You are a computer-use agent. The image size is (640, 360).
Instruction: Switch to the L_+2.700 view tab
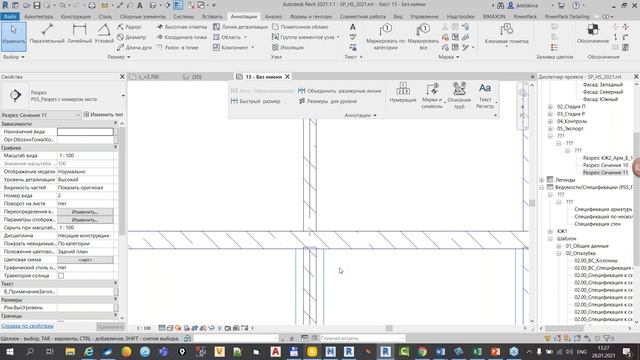pos(149,77)
